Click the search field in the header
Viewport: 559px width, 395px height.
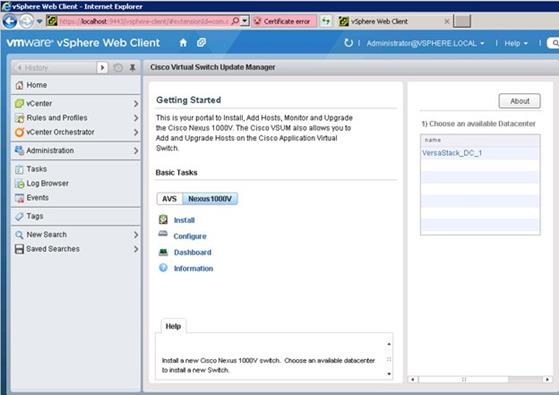click(553, 43)
